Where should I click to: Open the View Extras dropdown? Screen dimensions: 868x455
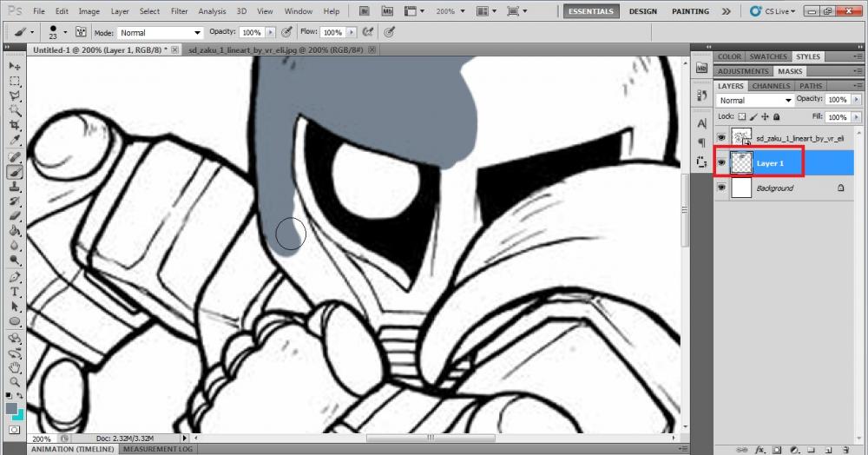(x=414, y=11)
